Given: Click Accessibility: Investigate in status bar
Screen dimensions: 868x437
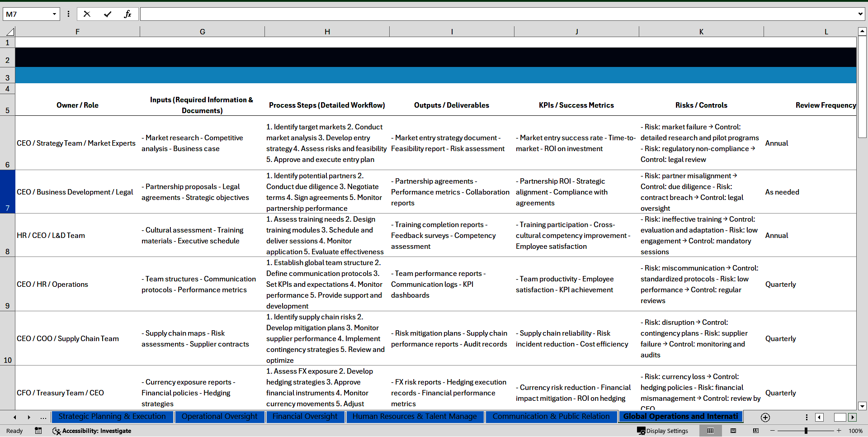Looking at the screenshot, I should [x=92, y=431].
